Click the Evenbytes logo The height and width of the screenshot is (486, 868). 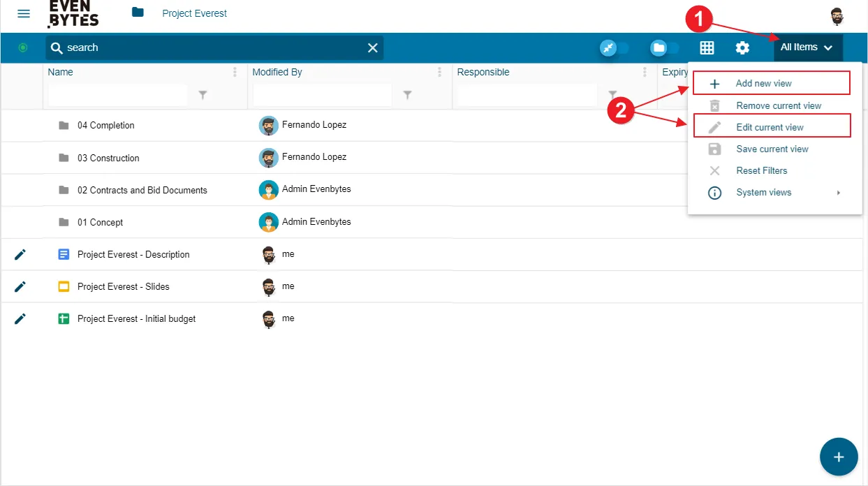(x=73, y=13)
